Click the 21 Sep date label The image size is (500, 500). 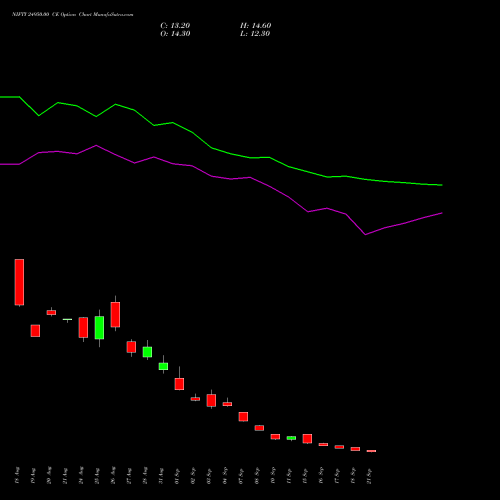point(369,475)
